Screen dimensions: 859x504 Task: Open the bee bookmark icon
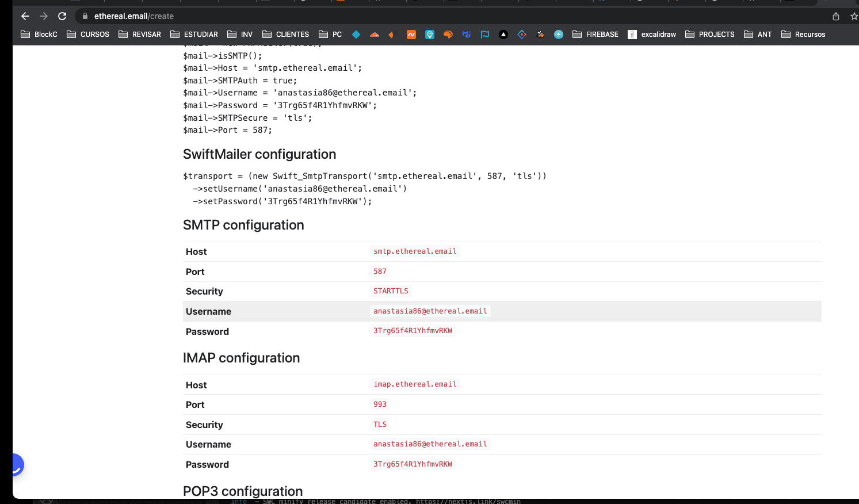[x=540, y=35]
